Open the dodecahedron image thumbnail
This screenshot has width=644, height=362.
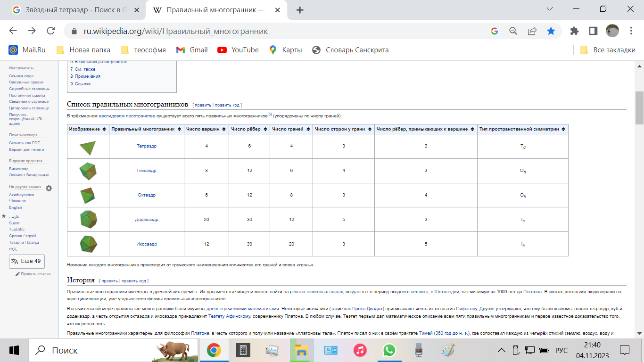pyautogui.click(x=88, y=219)
